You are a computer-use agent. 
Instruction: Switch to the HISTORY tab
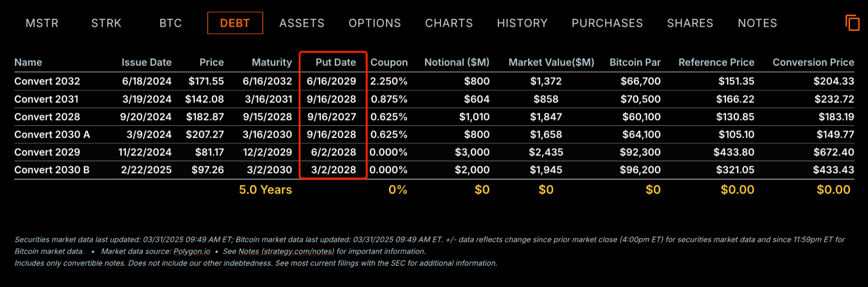click(522, 23)
